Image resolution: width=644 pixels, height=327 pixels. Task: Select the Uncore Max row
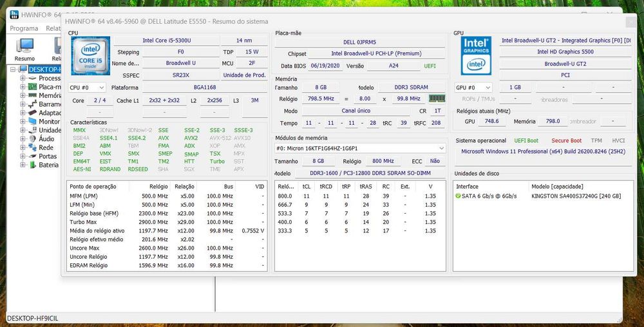click(167, 248)
